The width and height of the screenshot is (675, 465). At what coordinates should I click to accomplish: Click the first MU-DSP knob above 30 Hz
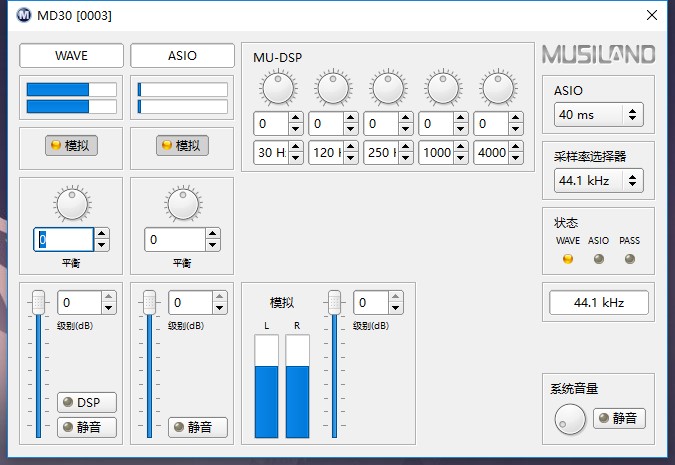[278, 89]
